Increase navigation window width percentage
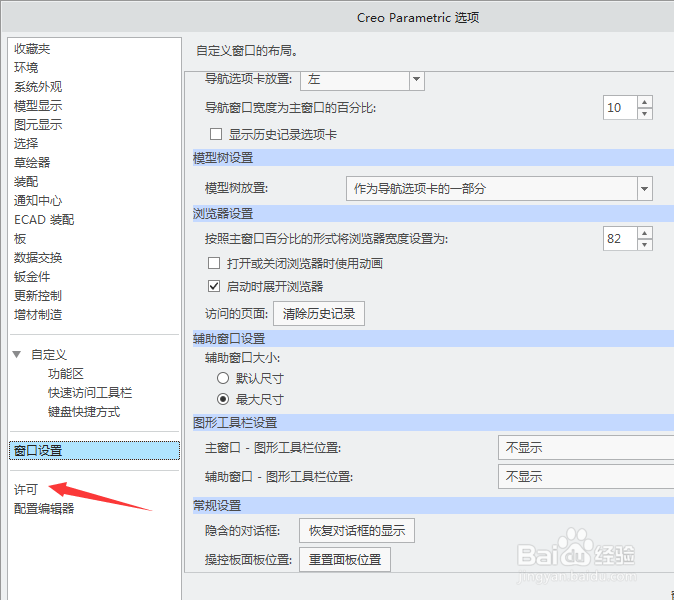 644,102
